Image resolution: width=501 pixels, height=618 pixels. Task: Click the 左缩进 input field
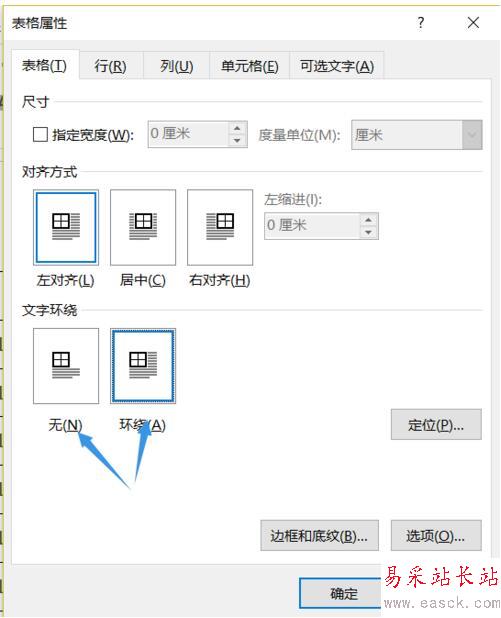313,226
